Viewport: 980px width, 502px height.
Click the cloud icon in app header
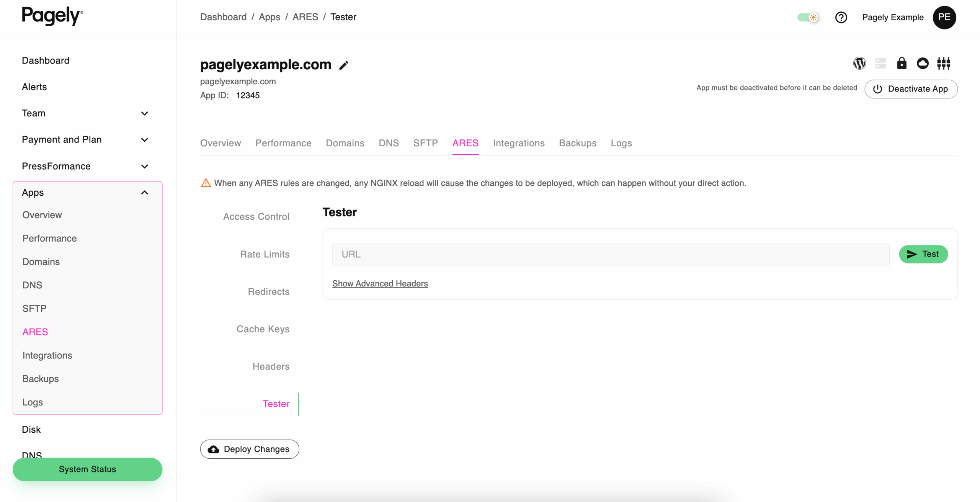click(x=923, y=63)
